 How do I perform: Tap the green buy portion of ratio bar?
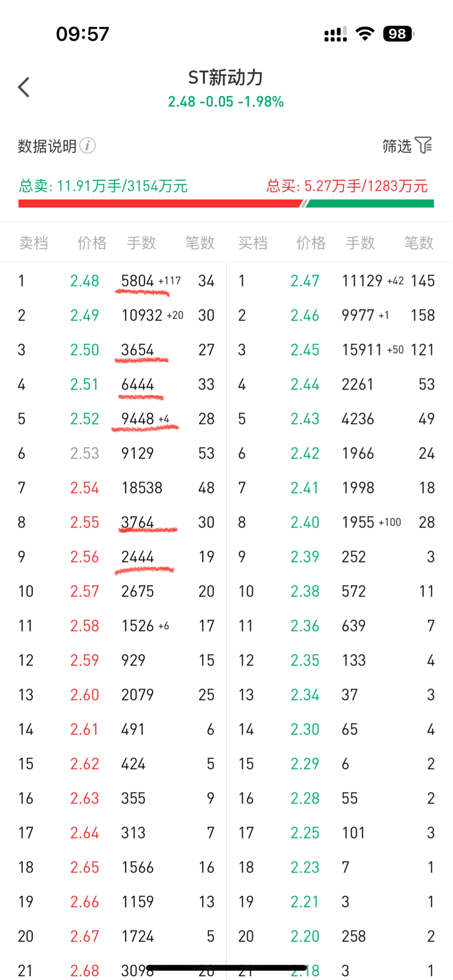(x=370, y=204)
